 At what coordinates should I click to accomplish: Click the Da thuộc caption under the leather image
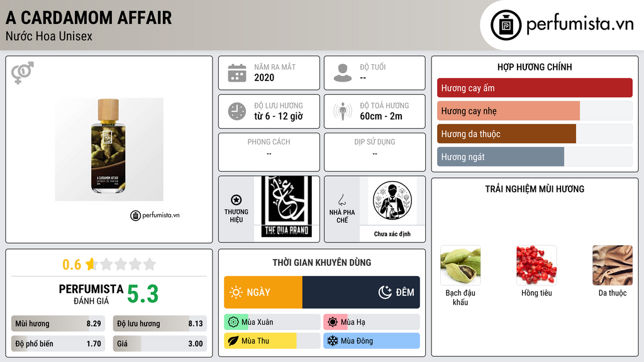[613, 293]
